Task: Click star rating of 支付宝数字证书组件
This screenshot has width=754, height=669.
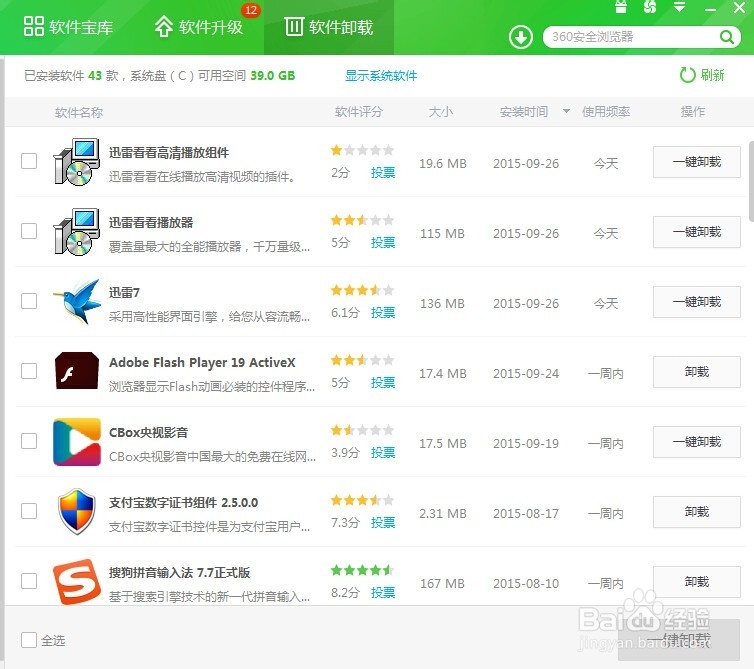Action: [x=363, y=500]
